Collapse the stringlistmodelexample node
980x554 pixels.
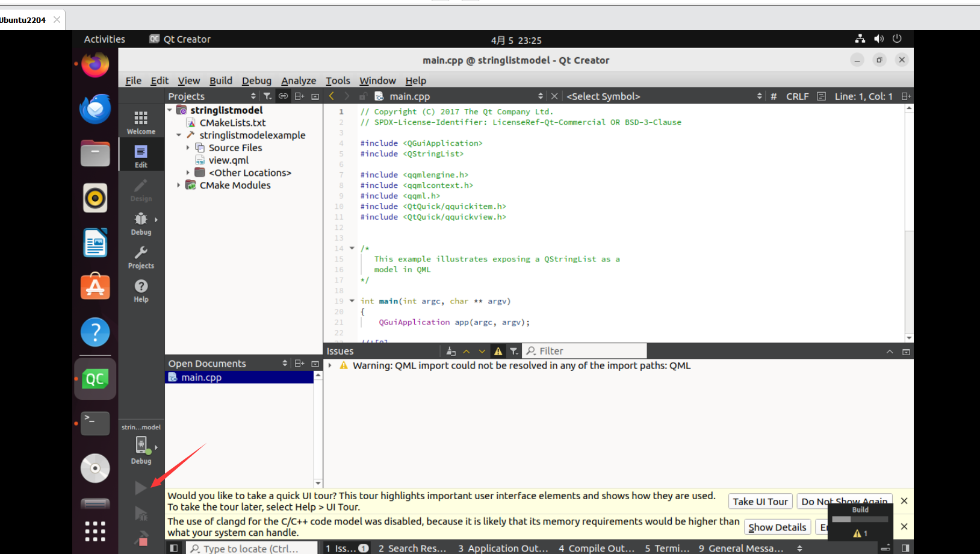179,135
